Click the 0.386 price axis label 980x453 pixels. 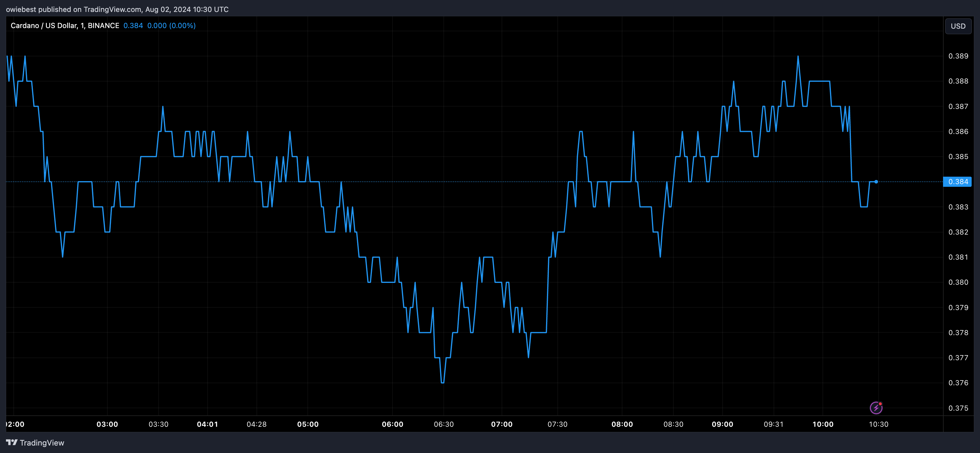pos(958,131)
